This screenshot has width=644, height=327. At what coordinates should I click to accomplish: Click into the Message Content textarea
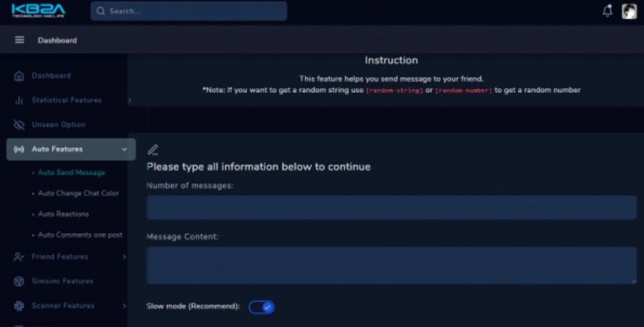tap(392, 266)
